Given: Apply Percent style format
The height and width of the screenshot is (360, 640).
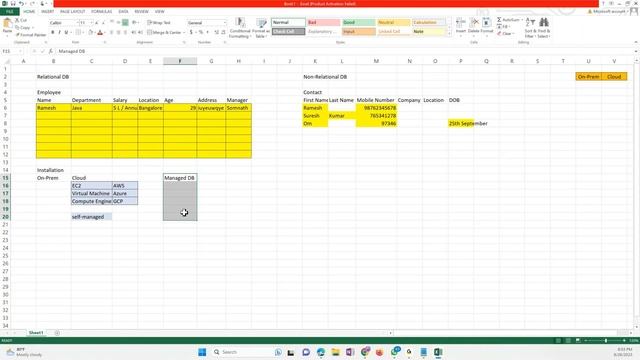Looking at the screenshot, I should coord(200,32).
